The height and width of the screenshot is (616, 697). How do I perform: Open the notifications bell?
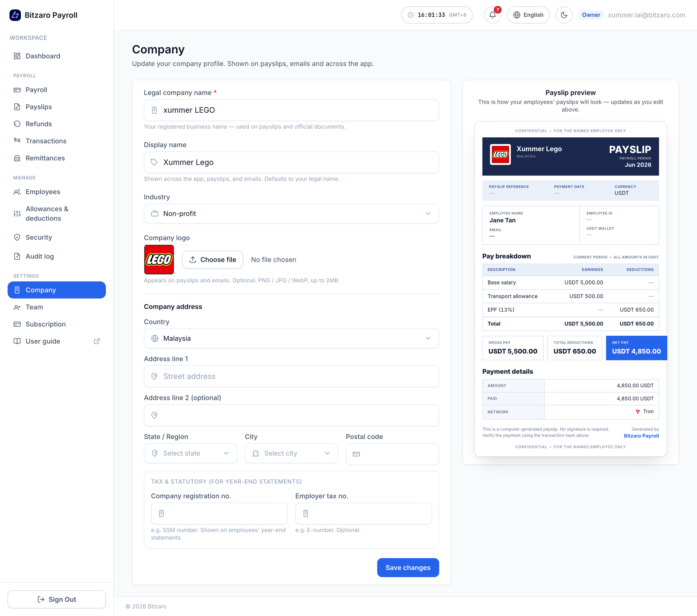[492, 15]
